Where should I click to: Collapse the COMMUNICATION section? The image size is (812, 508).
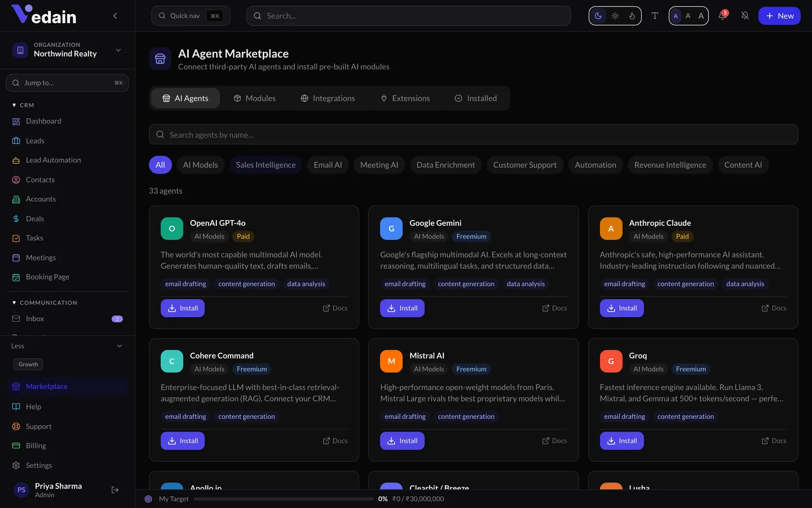tap(44, 303)
